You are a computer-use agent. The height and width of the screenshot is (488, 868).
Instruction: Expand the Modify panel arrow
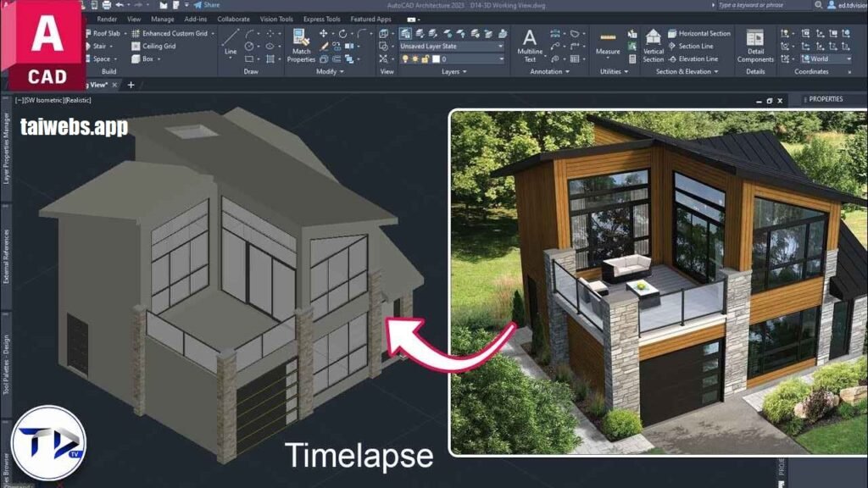[x=342, y=72]
